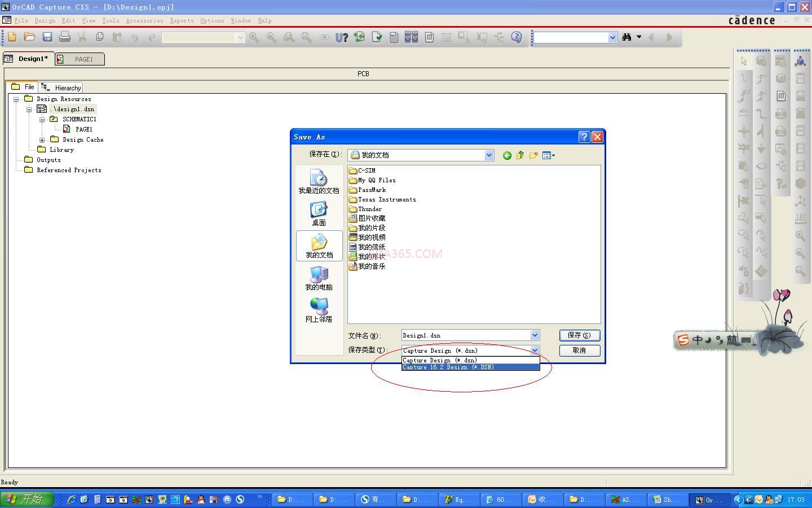Click the Paste clipboard toolbar icon
The image size is (812, 508).
tap(117, 37)
